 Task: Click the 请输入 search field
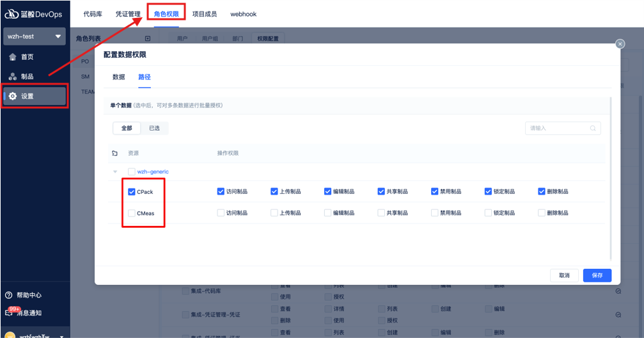pos(556,128)
